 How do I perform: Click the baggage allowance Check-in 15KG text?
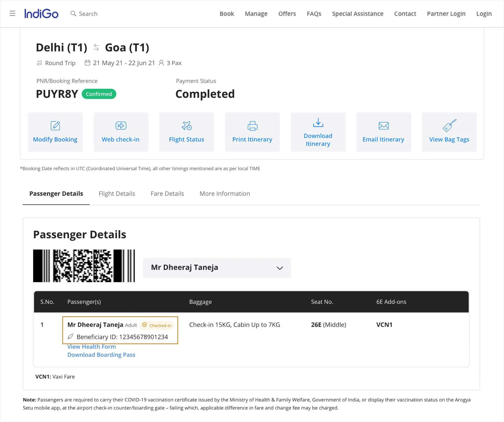pyautogui.click(x=235, y=325)
